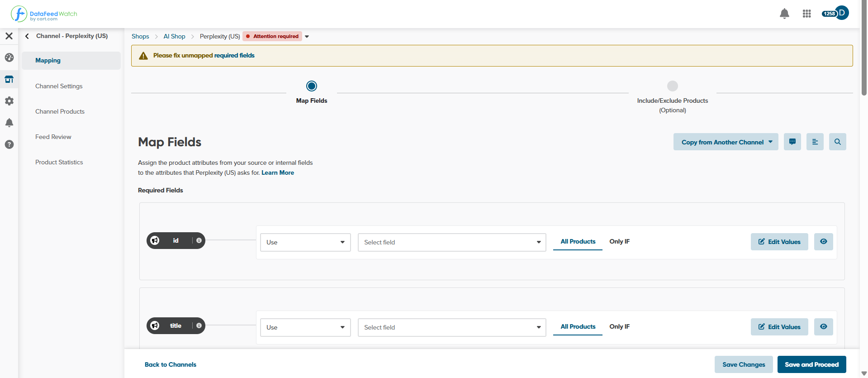Click the Attention required status badge
The width and height of the screenshot is (868, 378).
272,36
